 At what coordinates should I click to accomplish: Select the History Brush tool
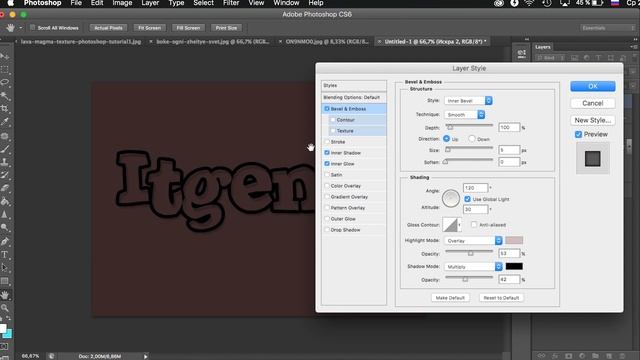click(5, 175)
